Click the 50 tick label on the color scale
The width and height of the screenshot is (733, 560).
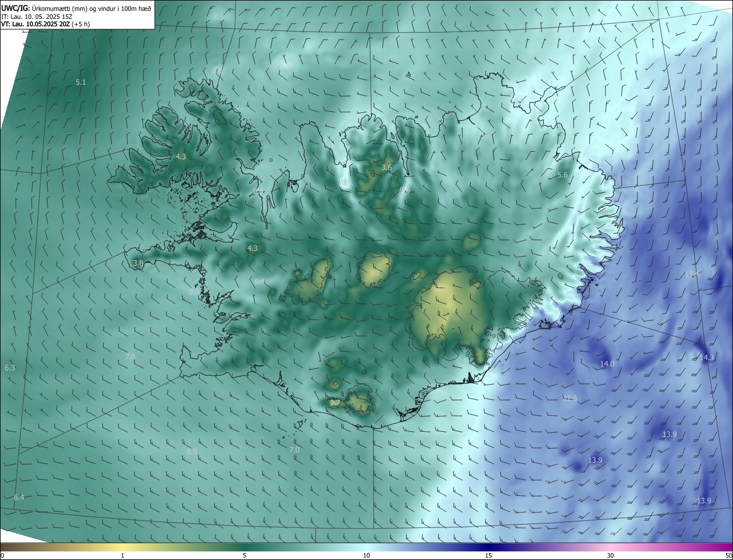pos(728,555)
